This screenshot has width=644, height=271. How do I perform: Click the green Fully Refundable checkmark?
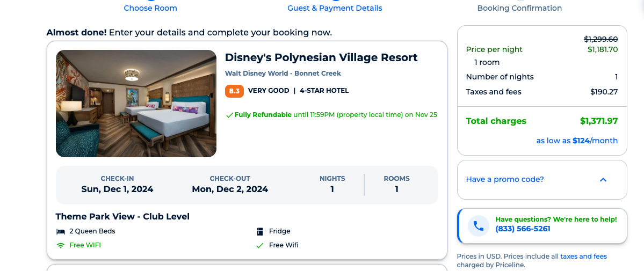click(229, 115)
